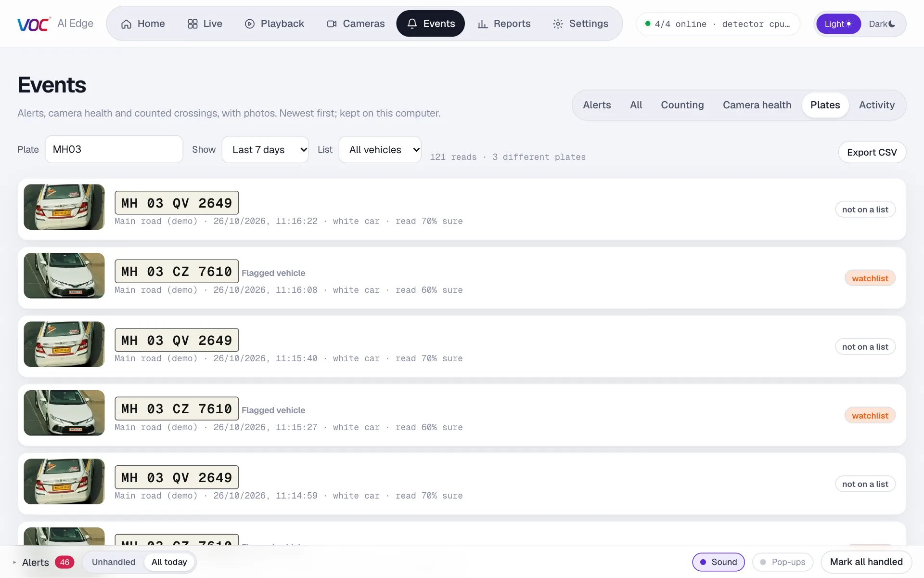Viewport: 924px width, 578px height.
Task: Click Mark all handled
Action: [x=866, y=562]
